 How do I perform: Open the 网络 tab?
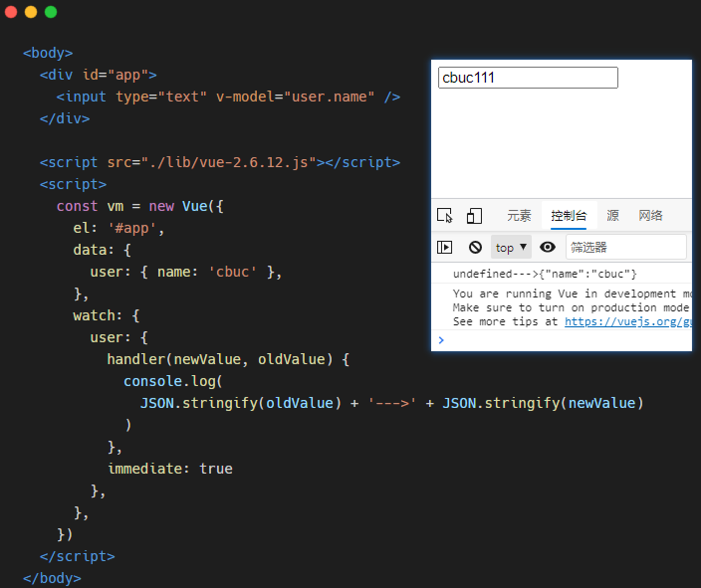point(651,215)
